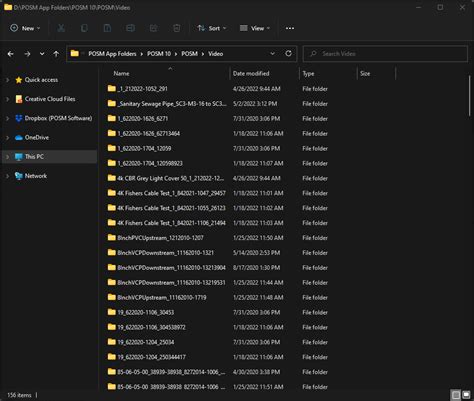Go forward with the right arrow
The width and height of the screenshot is (474, 401).
(27, 54)
